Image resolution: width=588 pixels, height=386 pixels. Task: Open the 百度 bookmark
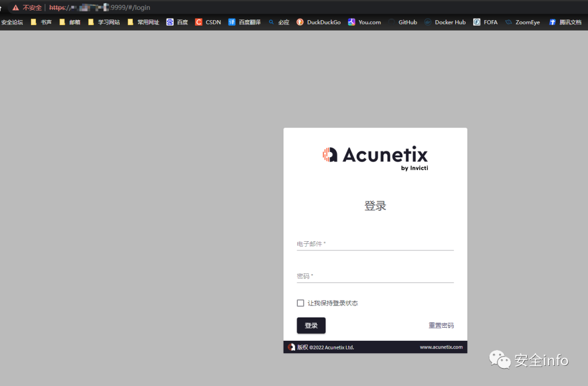(x=177, y=22)
